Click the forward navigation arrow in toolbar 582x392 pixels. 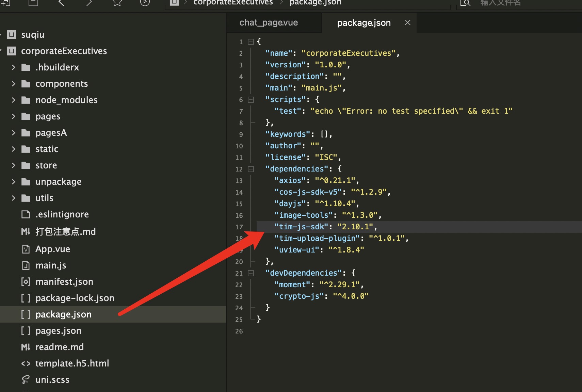(89, 3)
